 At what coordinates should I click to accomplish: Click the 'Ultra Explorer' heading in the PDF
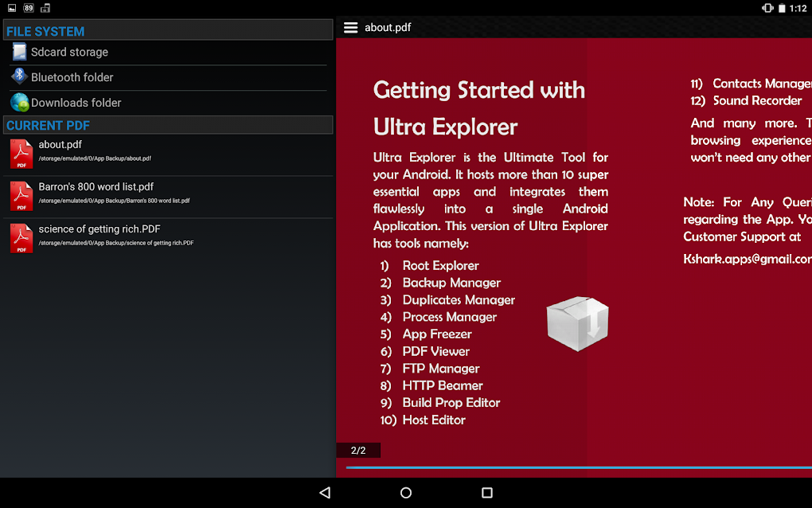[x=445, y=127]
